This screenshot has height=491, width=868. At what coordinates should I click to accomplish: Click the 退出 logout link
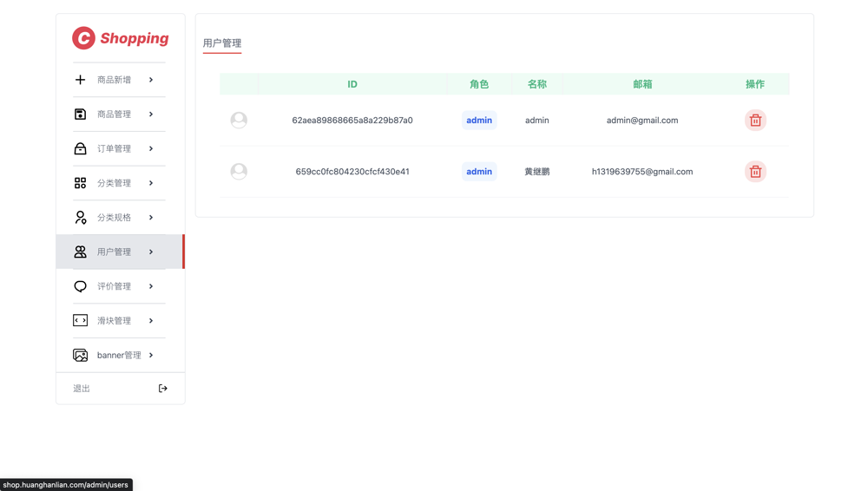point(82,389)
